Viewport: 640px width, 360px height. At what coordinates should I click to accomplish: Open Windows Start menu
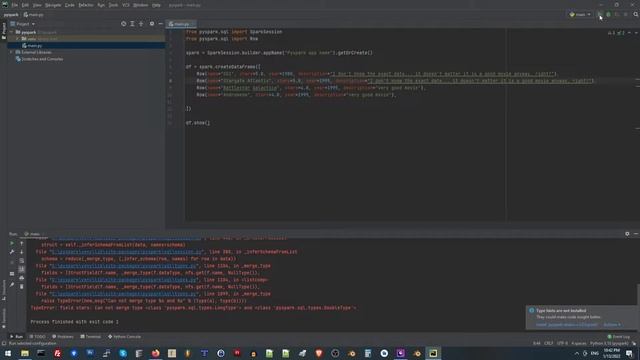point(8,353)
